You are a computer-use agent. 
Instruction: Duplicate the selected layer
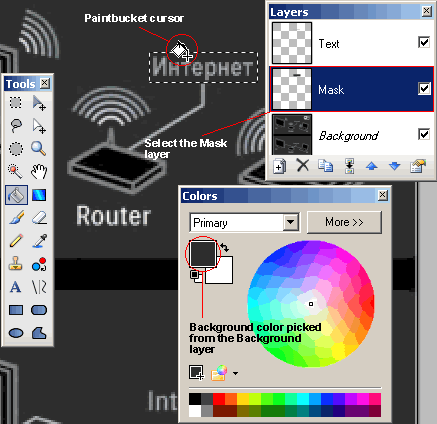pos(326,166)
